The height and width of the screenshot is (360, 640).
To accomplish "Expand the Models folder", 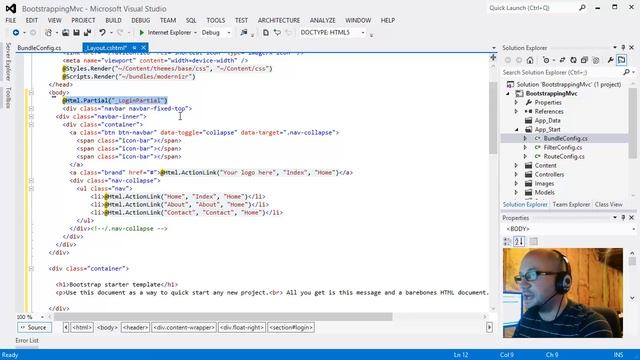I will click(516, 192).
